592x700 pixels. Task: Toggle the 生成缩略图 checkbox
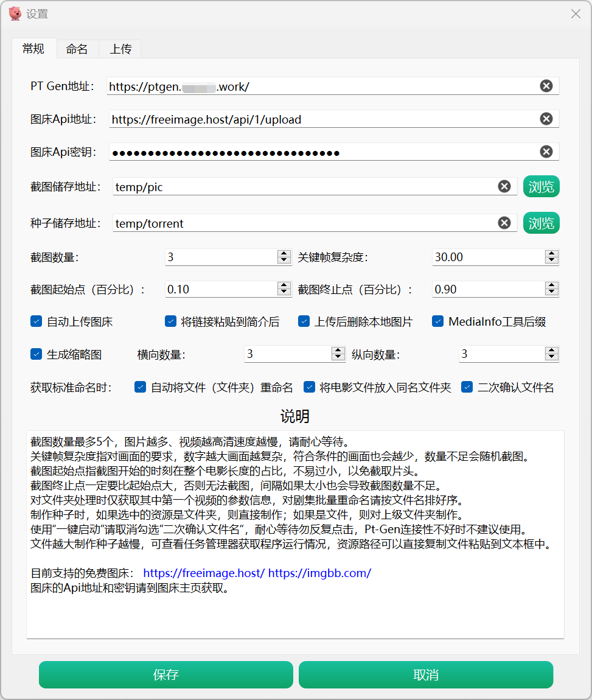tap(36, 354)
